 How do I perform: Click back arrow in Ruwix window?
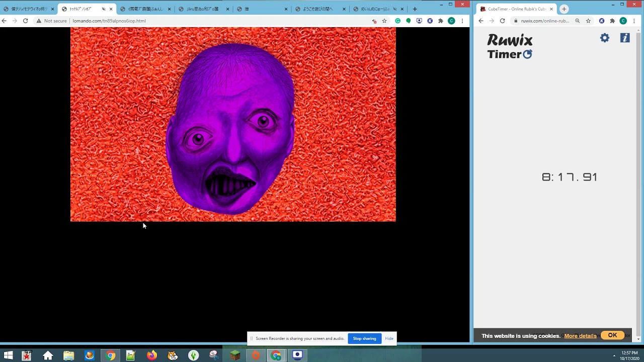point(481,21)
